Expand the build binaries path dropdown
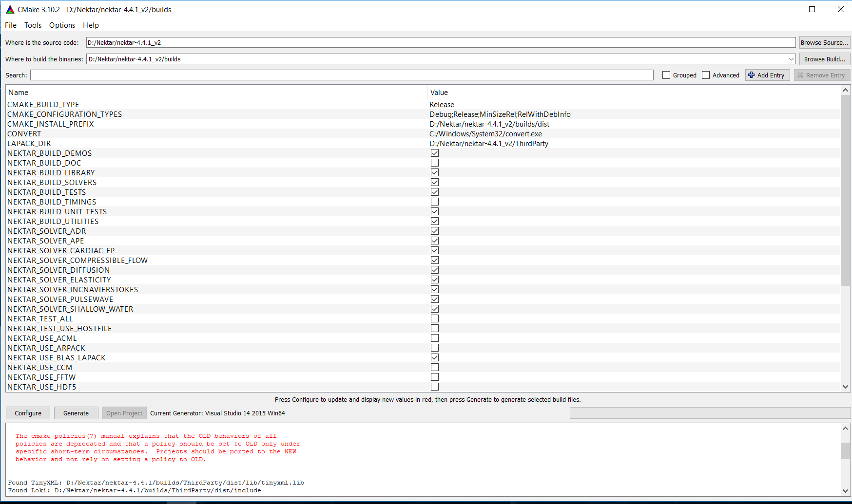The height and width of the screenshot is (504, 852). (x=791, y=59)
